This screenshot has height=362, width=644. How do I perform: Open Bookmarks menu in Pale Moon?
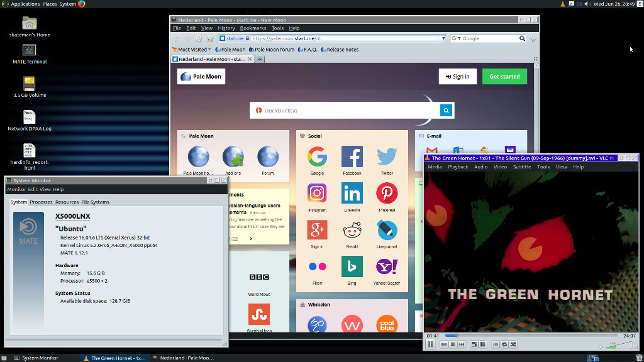click(253, 28)
